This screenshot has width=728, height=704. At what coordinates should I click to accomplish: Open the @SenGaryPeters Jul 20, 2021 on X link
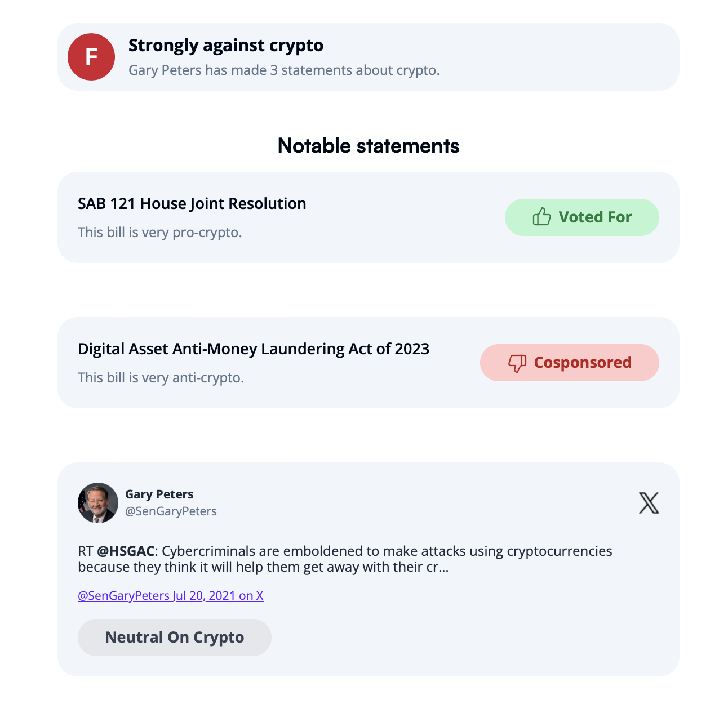click(x=171, y=596)
